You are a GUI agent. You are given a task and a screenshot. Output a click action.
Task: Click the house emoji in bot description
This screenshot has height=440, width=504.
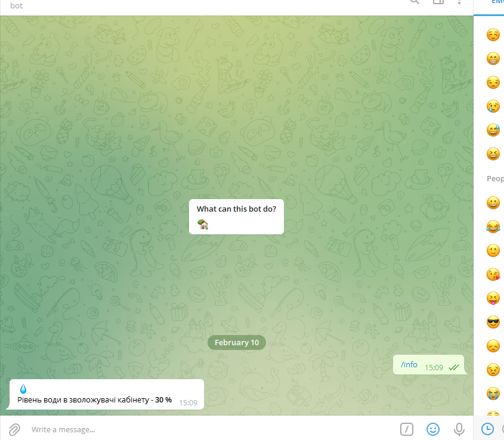click(203, 224)
